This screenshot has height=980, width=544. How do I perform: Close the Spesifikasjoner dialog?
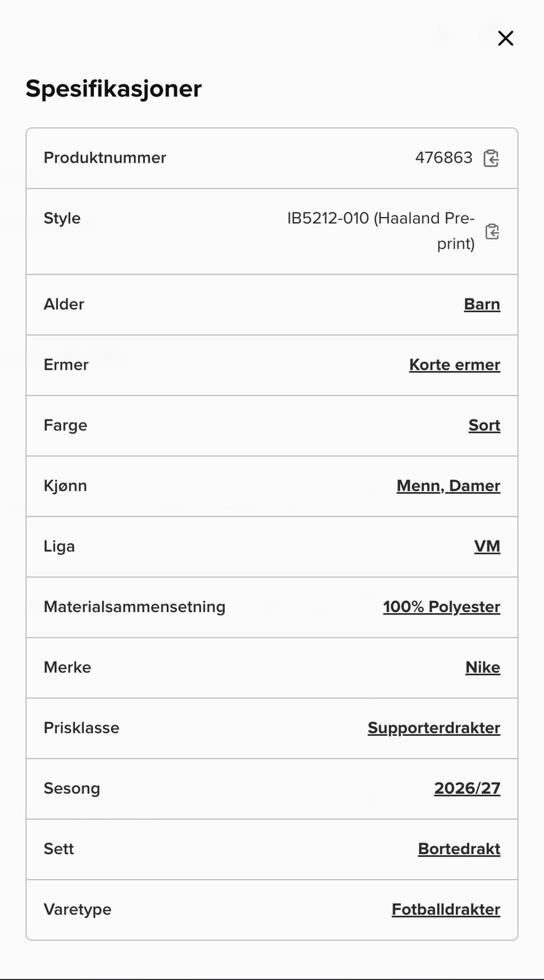point(505,38)
